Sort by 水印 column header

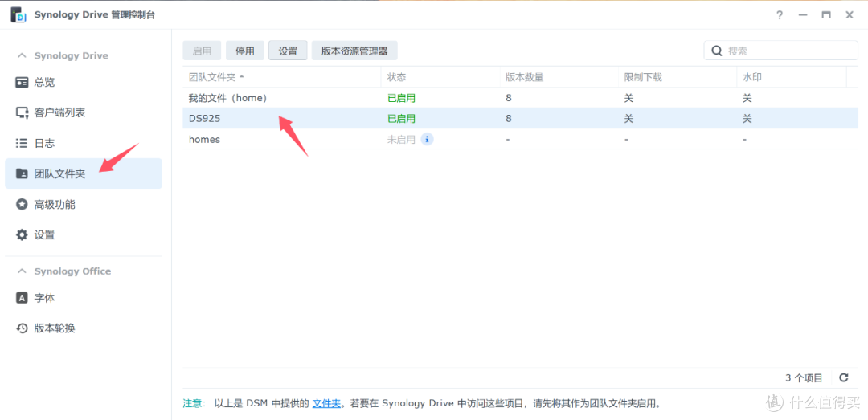[x=792, y=77]
